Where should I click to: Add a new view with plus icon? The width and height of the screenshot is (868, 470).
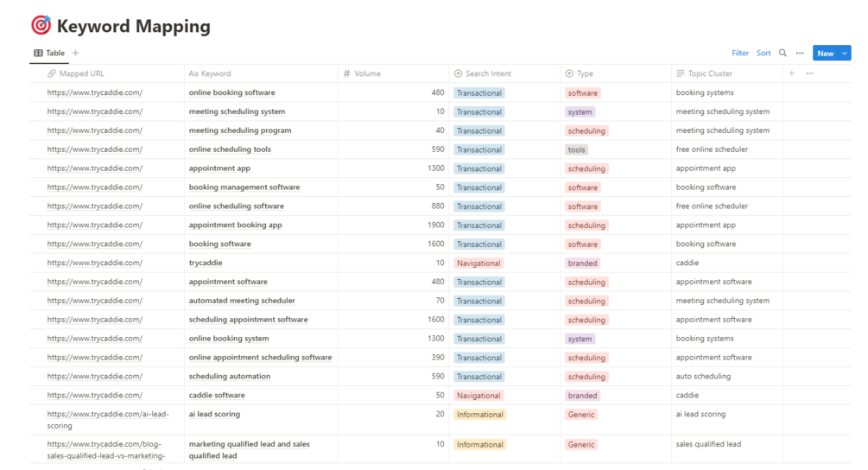tap(76, 54)
